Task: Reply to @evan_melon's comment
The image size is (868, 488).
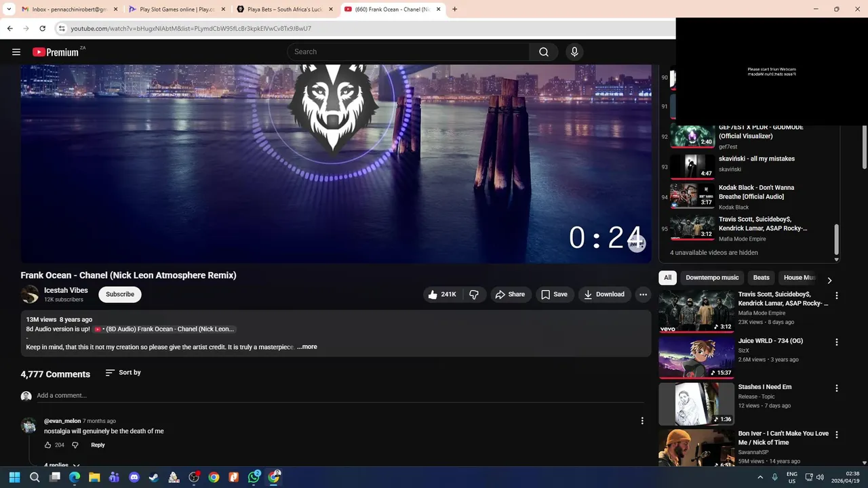Action: coord(98,445)
